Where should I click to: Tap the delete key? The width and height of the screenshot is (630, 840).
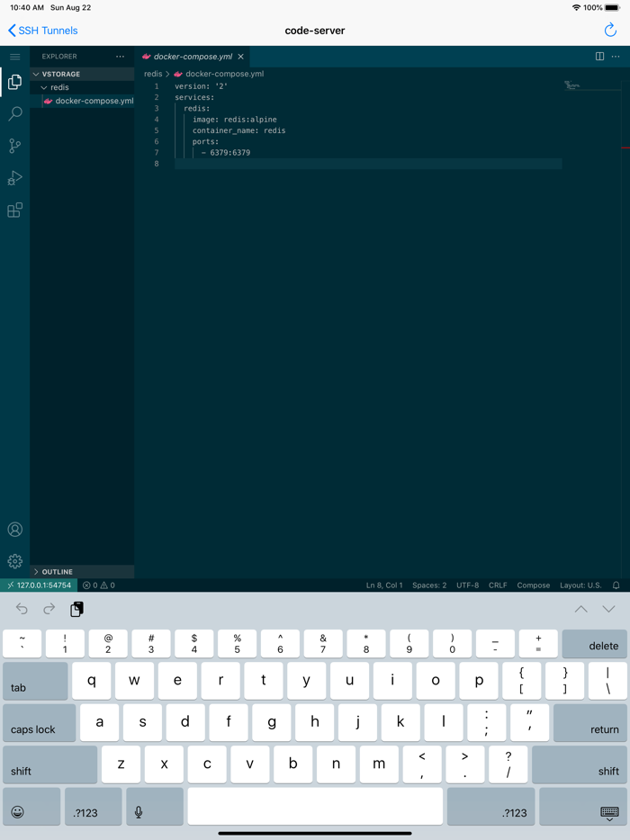point(594,643)
